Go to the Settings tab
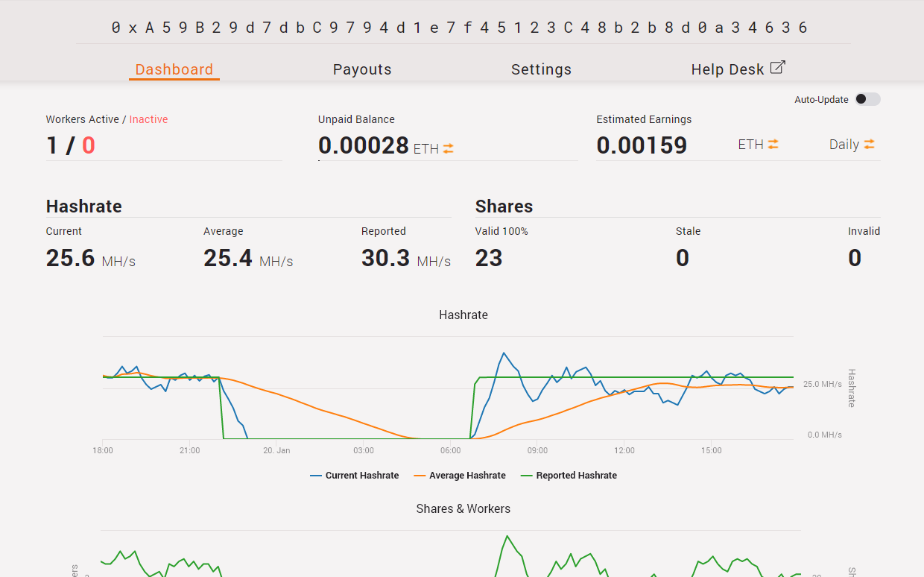The width and height of the screenshot is (924, 577). (541, 69)
